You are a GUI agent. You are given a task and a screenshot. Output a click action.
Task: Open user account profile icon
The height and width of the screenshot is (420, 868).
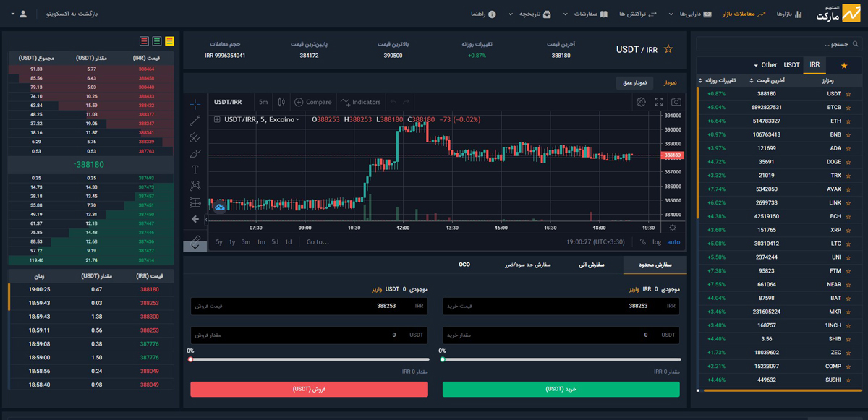(x=24, y=14)
